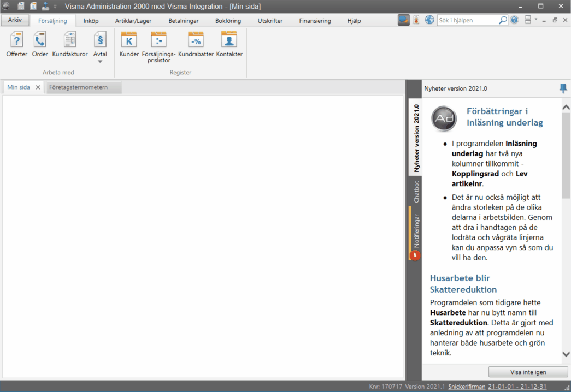Open the Chatbot side tab
This screenshot has width=571, height=392.
[415, 192]
